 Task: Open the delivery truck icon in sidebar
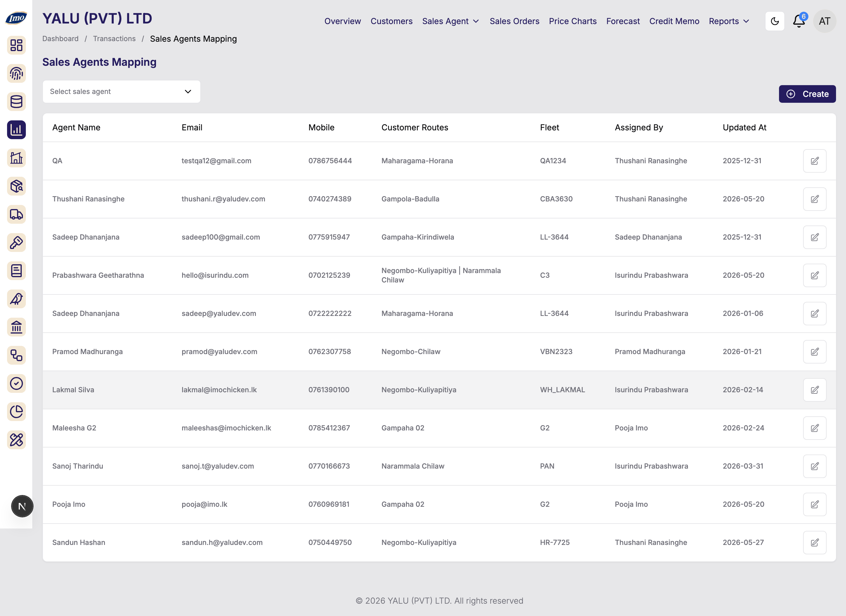tap(16, 214)
